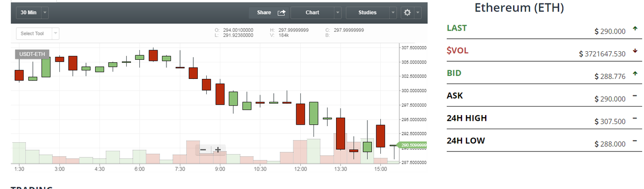Zoom in chart with plus button
Viewport: 644px width, 189px height.
pos(218,150)
